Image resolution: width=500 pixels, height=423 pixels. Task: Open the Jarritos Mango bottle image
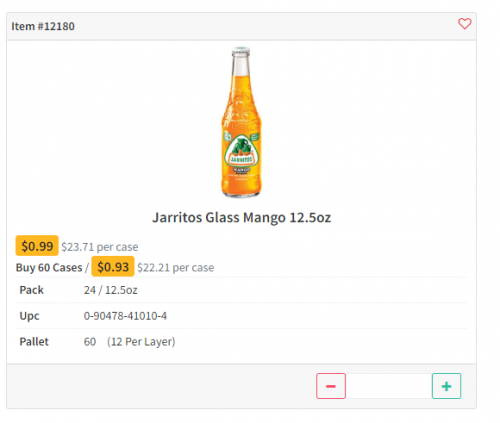tap(241, 122)
